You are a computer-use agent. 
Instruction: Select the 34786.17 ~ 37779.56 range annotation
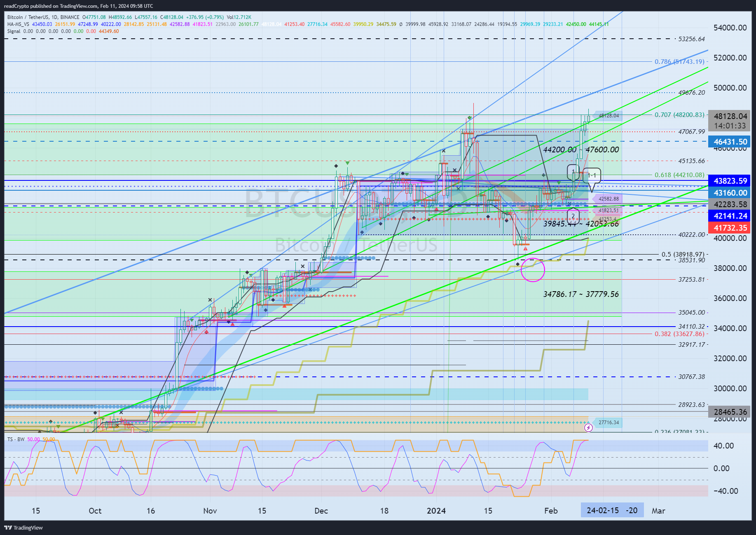pos(581,294)
